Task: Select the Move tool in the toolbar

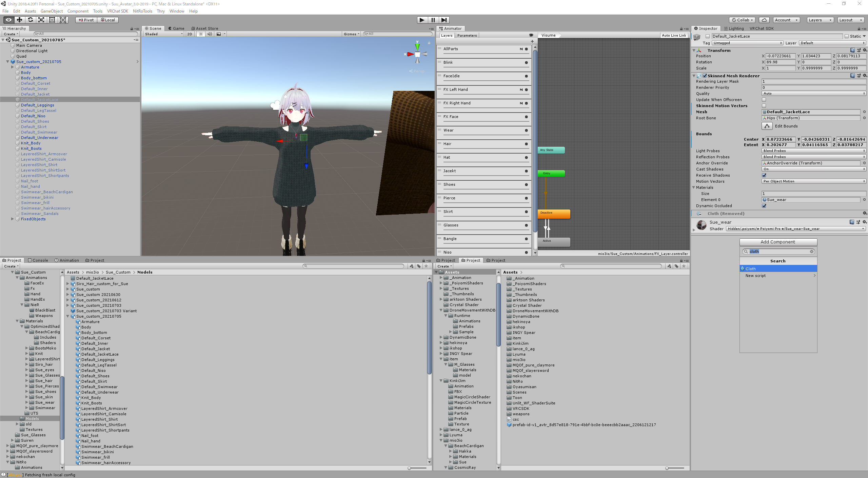Action: point(19,20)
